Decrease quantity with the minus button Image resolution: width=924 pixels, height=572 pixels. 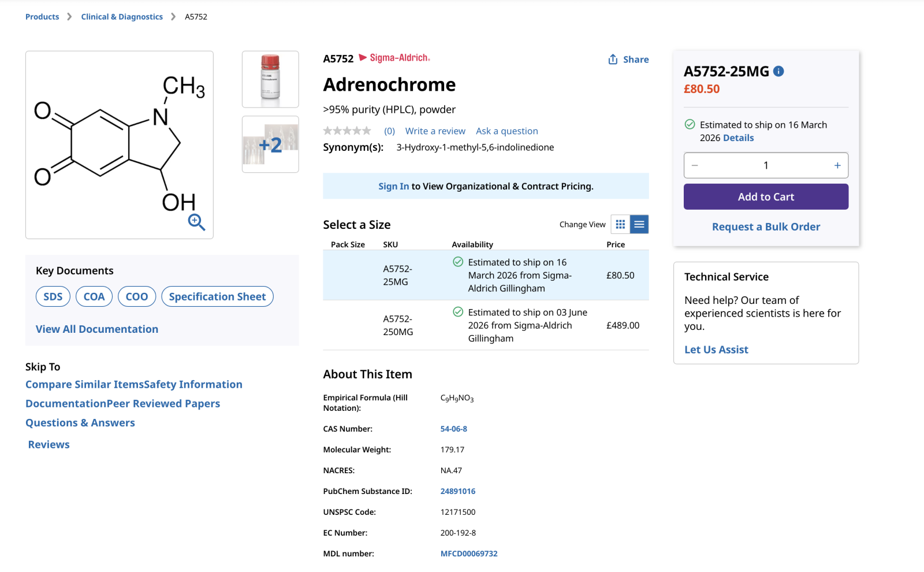695,165
